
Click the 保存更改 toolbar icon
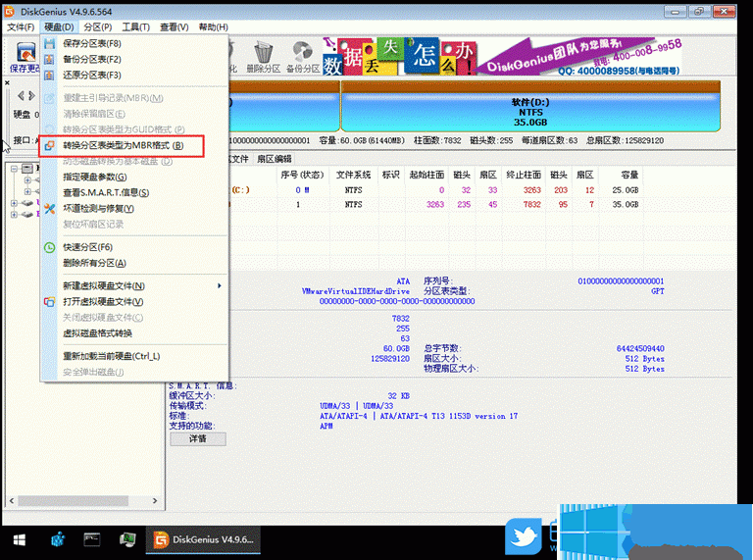tap(25, 57)
